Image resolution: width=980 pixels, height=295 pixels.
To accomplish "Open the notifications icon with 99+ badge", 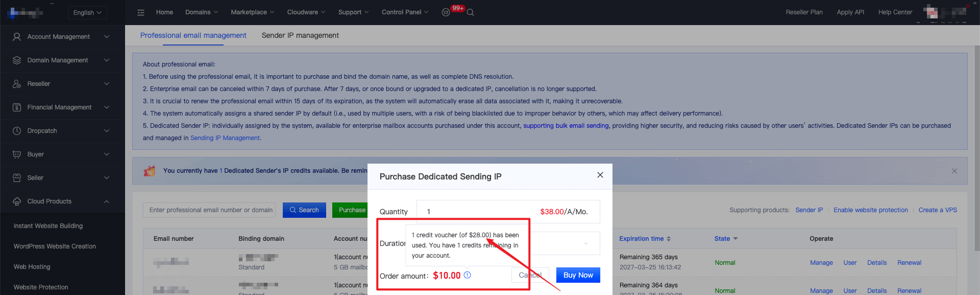I will [446, 12].
